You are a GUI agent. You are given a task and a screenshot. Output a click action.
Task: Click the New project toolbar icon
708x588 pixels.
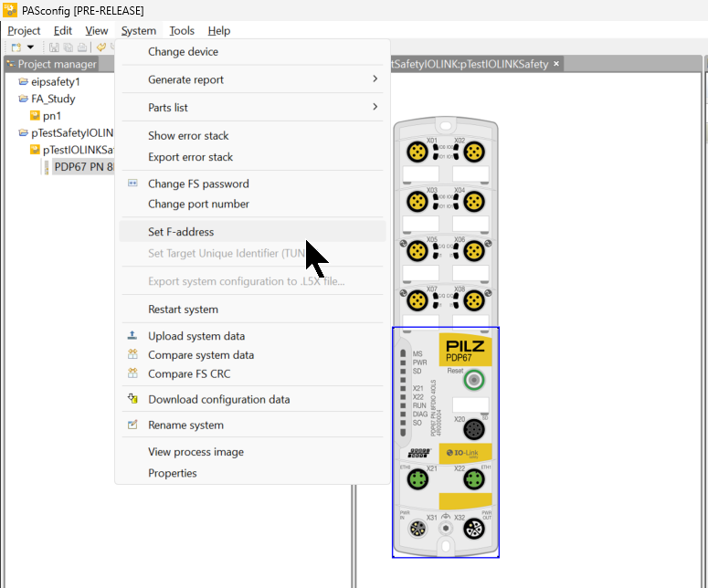coord(16,47)
